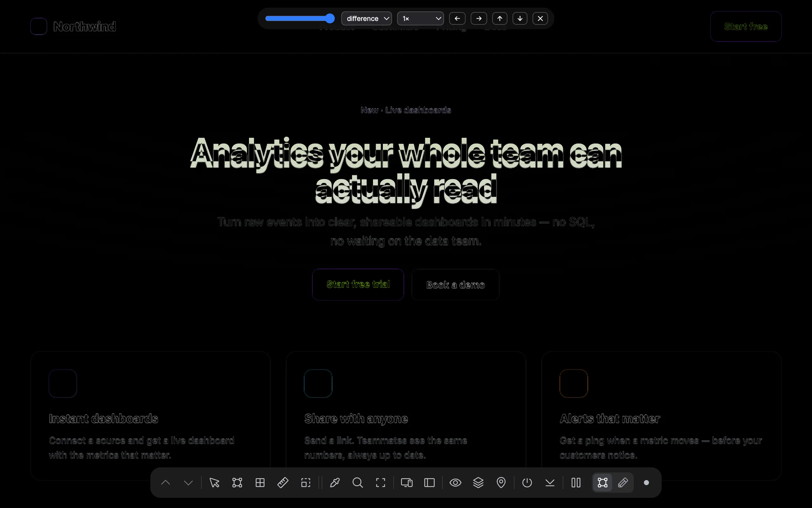Open the responsive devices preview icon
Viewport: 812px width, 508px height.
(x=407, y=483)
